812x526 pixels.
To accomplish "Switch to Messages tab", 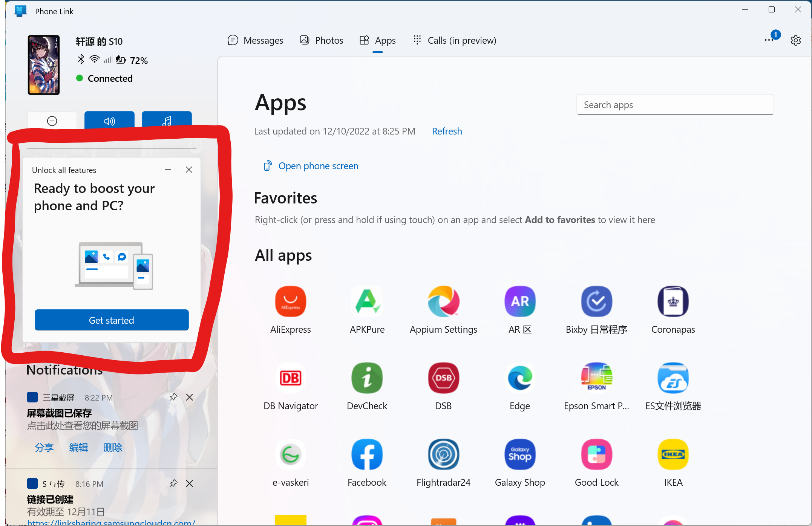I will (255, 40).
